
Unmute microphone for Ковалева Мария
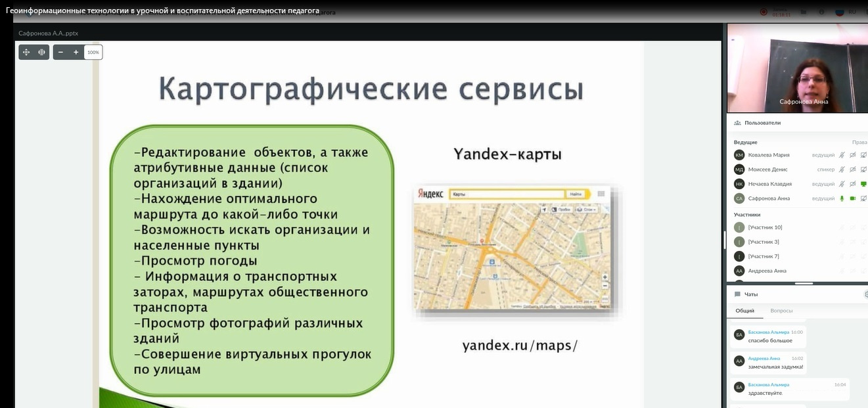(x=841, y=155)
